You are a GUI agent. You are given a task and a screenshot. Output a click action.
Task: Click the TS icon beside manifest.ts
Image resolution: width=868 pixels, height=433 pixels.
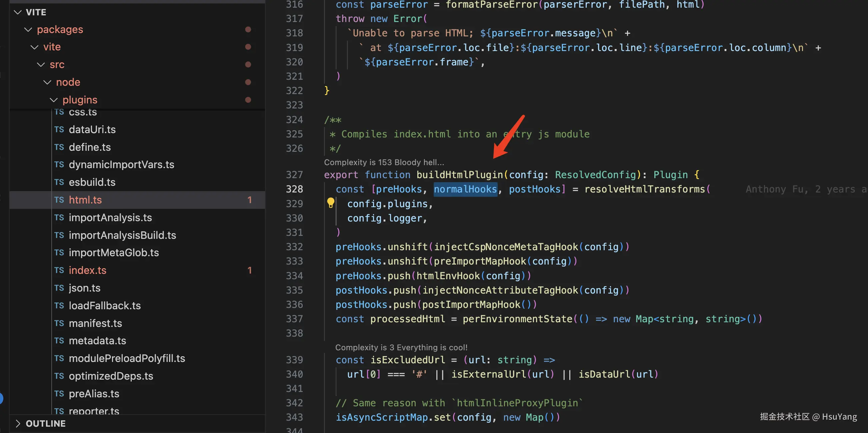59,323
